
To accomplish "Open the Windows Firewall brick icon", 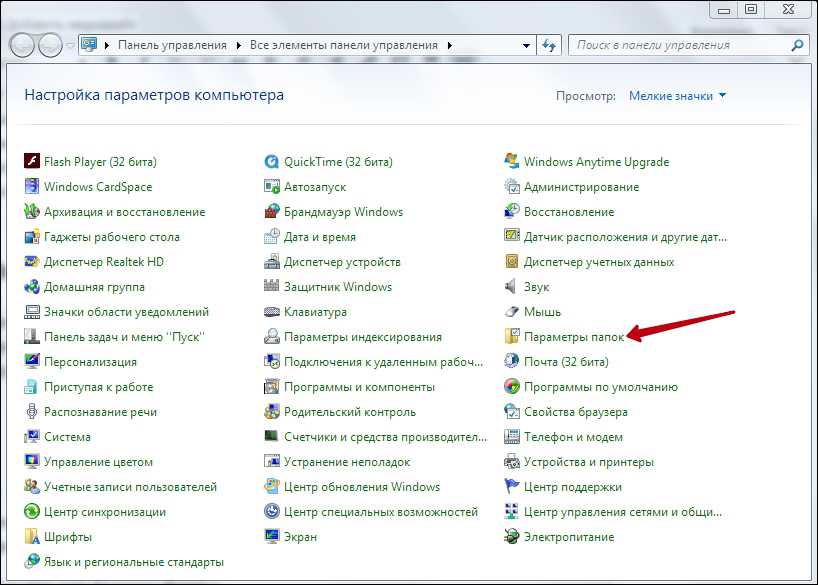I will point(272,212).
